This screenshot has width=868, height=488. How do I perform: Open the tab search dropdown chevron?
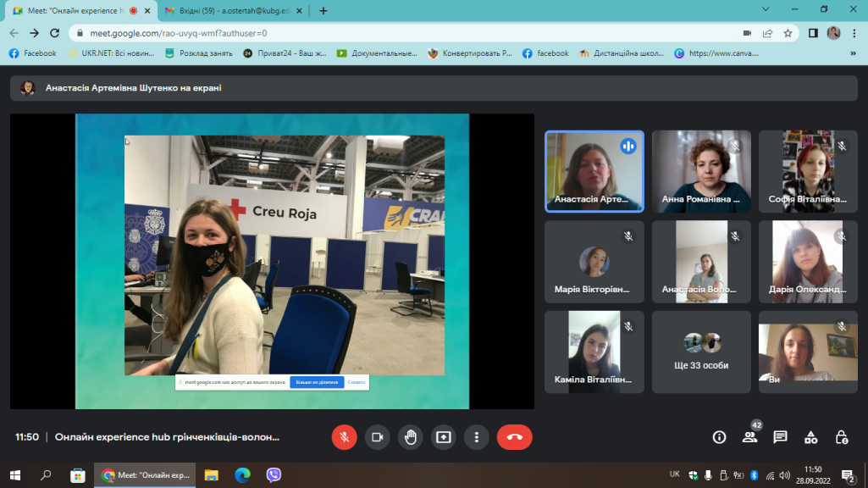pyautogui.click(x=766, y=9)
